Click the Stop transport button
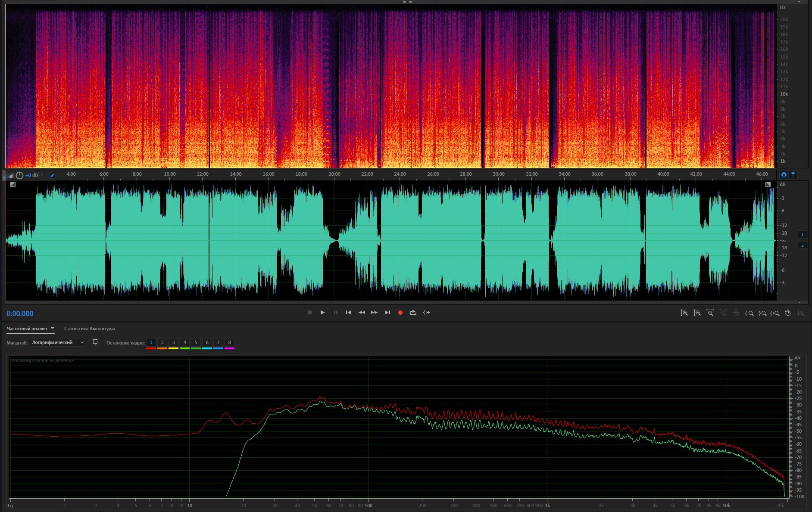The height and width of the screenshot is (512, 812). (x=309, y=313)
